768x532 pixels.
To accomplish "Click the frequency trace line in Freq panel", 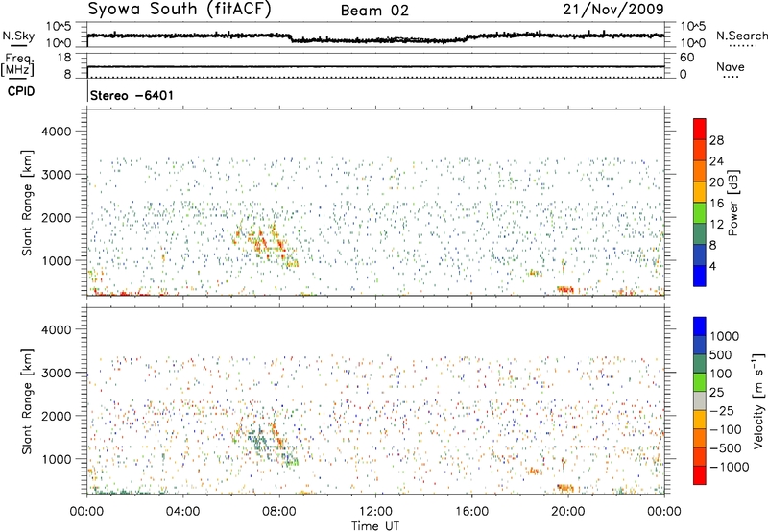I will 375,66.
